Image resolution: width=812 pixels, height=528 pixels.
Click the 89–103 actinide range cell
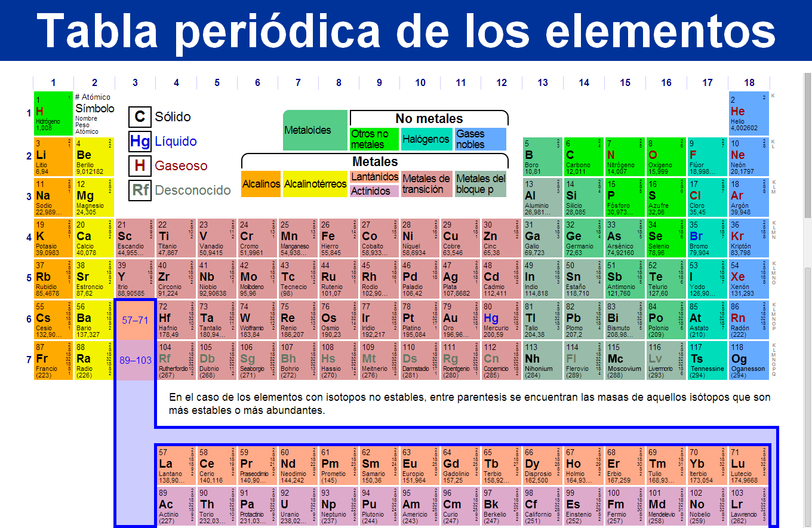point(134,360)
